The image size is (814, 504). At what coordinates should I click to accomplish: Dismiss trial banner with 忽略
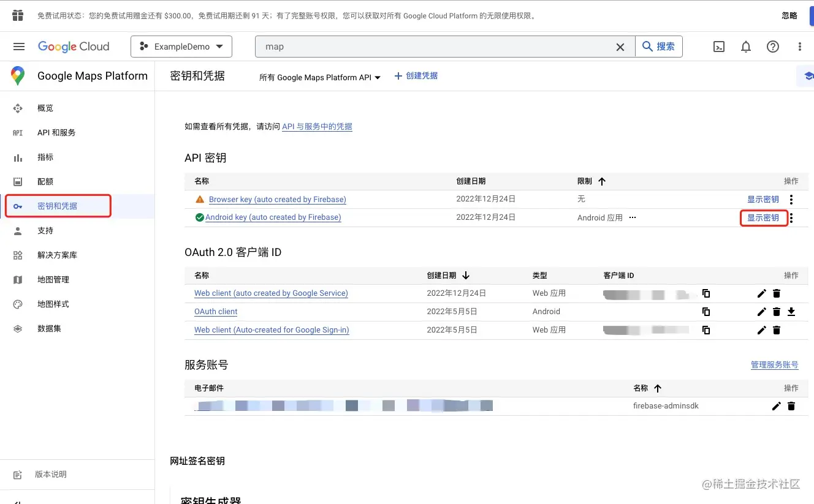[x=789, y=16]
